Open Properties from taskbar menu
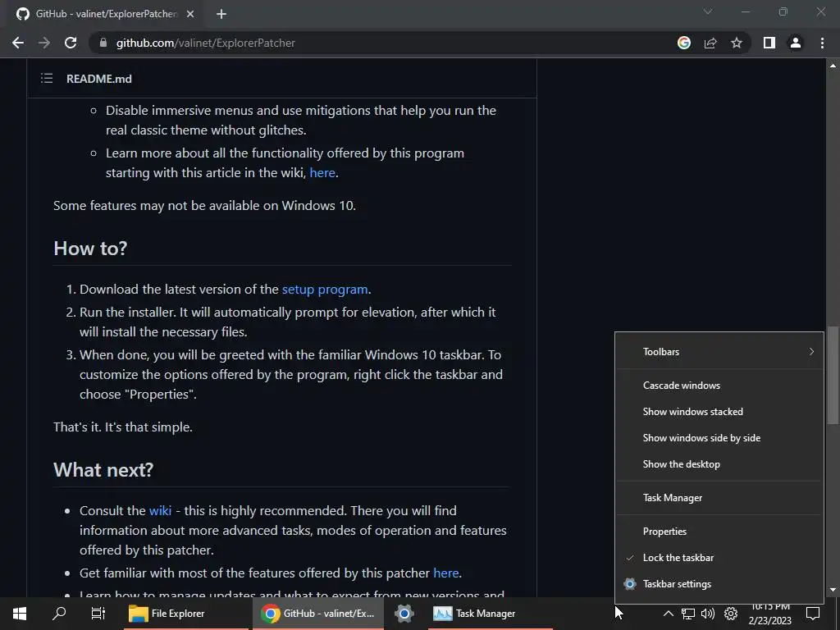840x630 pixels. (719, 532)
